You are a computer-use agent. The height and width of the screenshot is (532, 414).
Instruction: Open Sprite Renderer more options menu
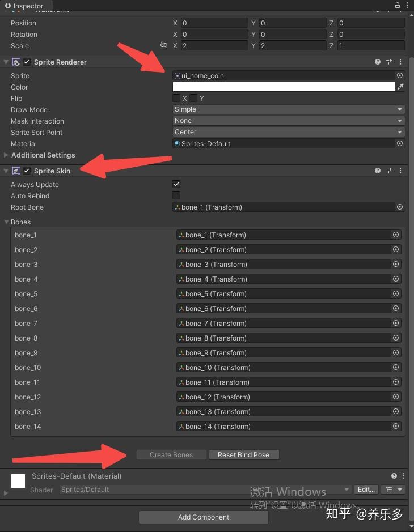400,62
